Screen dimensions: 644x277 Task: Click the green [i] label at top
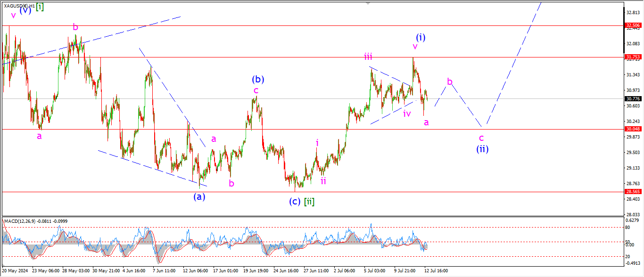tap(40, 8)
